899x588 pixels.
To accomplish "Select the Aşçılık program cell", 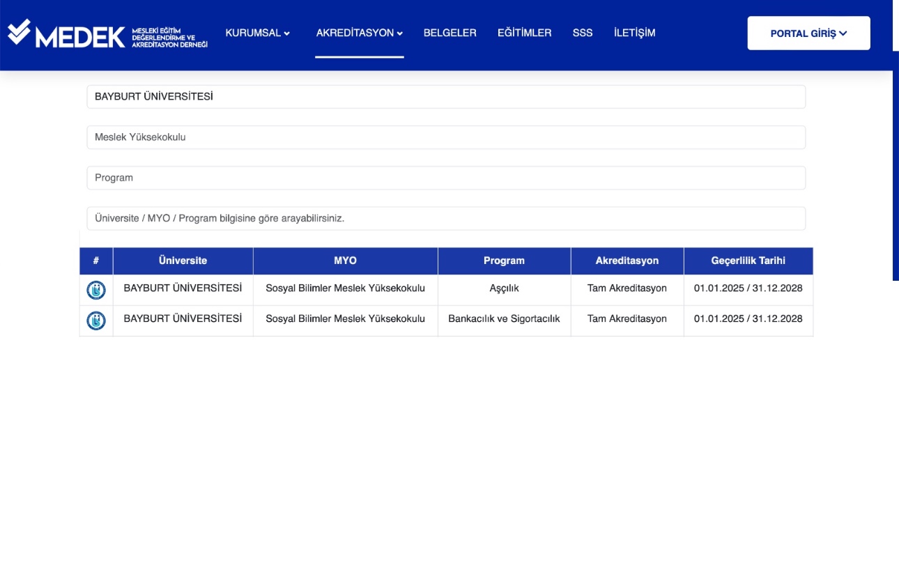I will coord(504,288).
